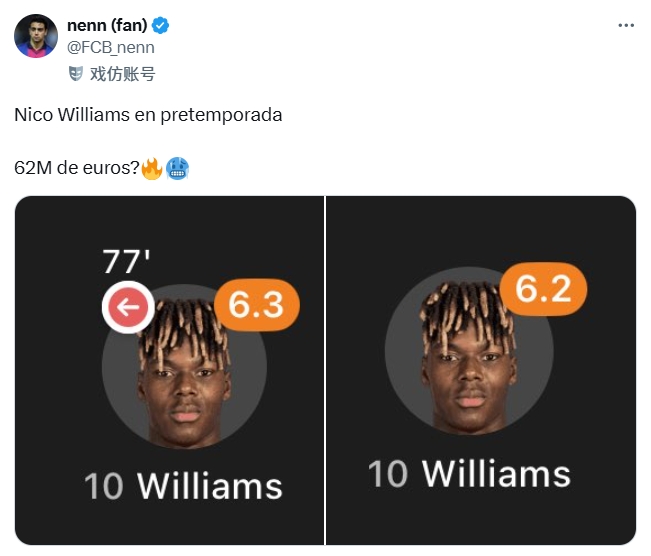
Task: Click "Nico Williams en pretemporada" tweet text
Action: pos(148,115)
